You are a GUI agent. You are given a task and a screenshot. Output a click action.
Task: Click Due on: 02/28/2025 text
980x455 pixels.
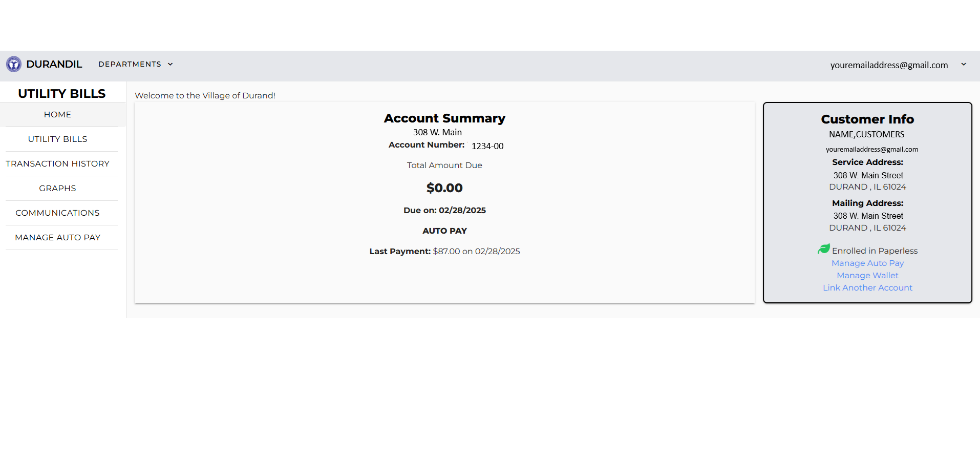(444, 210)
